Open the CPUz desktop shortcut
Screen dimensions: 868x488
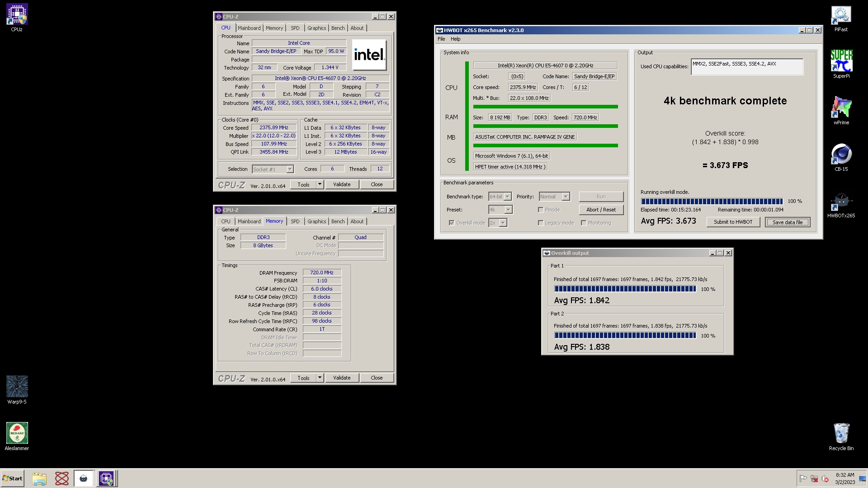click(17, 18)
